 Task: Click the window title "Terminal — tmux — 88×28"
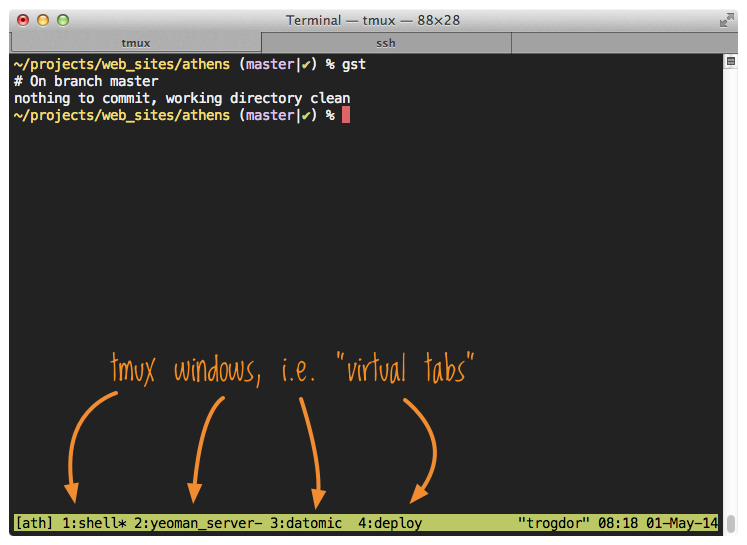click(373, 20)
